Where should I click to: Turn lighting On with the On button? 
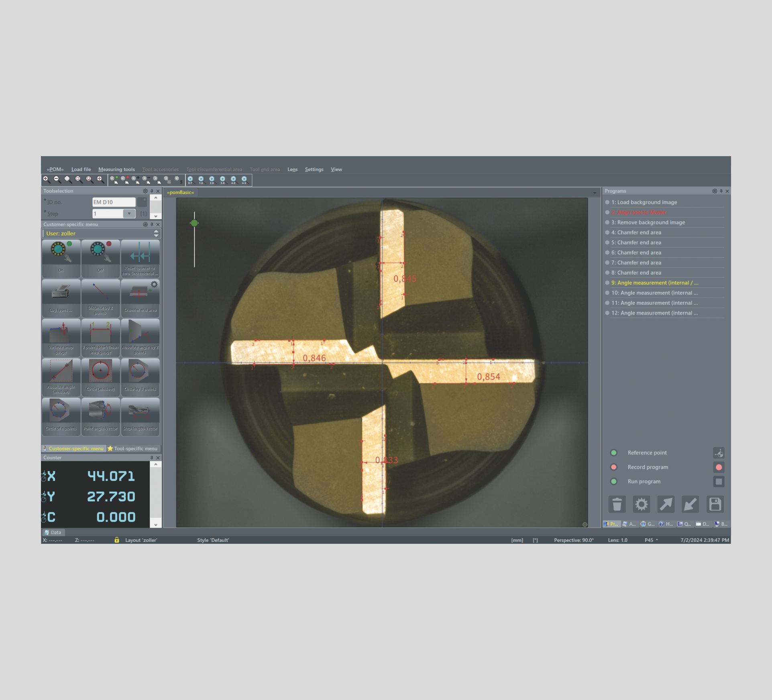pos(61,258)
